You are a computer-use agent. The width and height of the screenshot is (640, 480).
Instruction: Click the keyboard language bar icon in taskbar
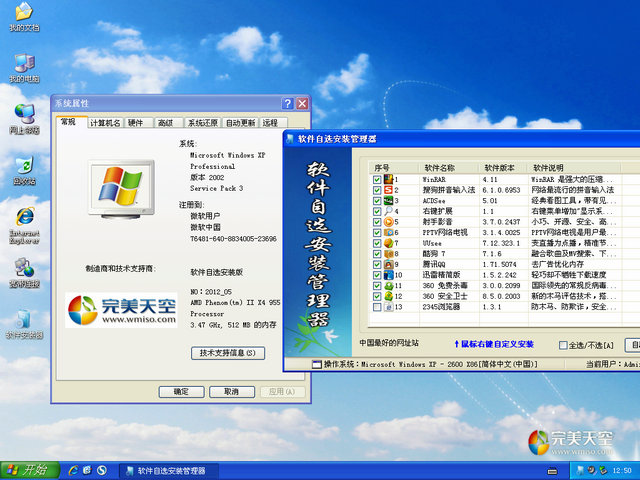pos(552,471)
